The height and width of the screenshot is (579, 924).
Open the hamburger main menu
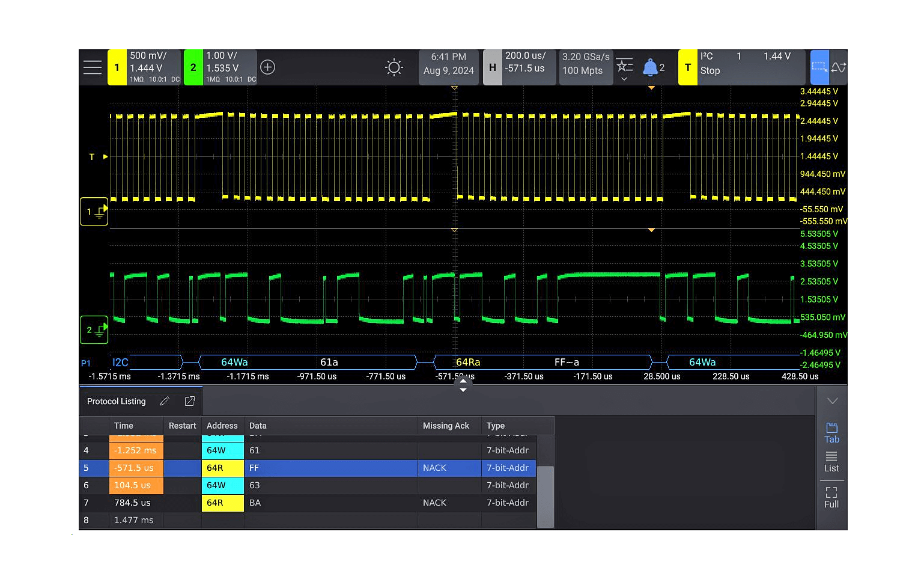[x=93, y=67]
